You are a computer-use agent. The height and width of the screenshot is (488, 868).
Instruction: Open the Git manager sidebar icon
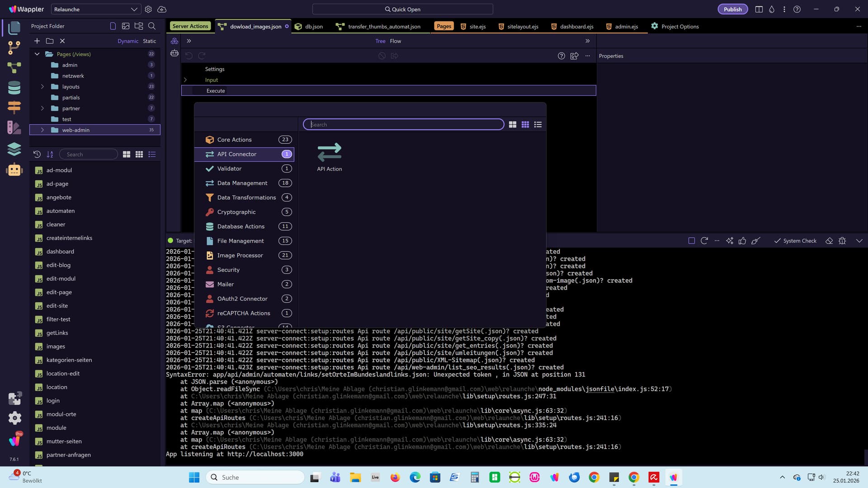point(14,47)
